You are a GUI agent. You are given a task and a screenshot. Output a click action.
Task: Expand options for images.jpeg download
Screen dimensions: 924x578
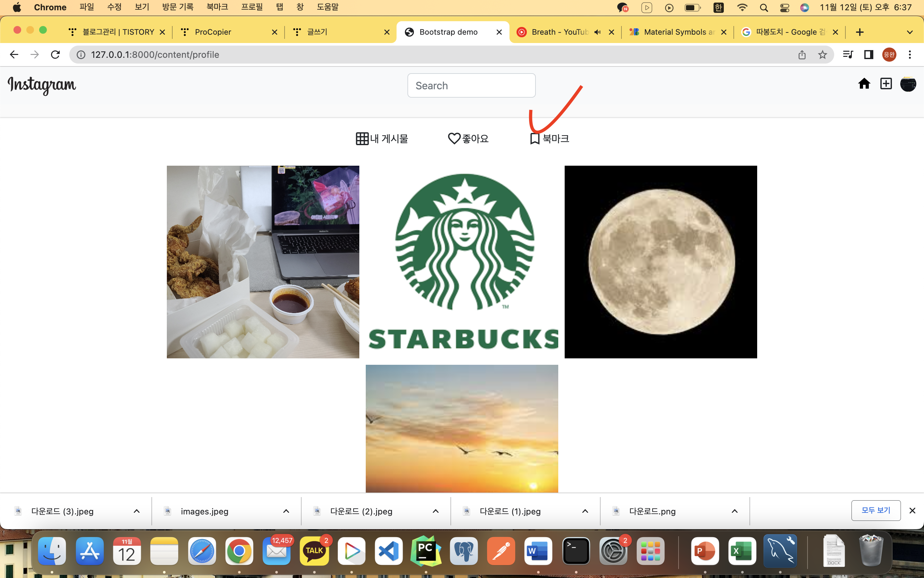(286, 511)
